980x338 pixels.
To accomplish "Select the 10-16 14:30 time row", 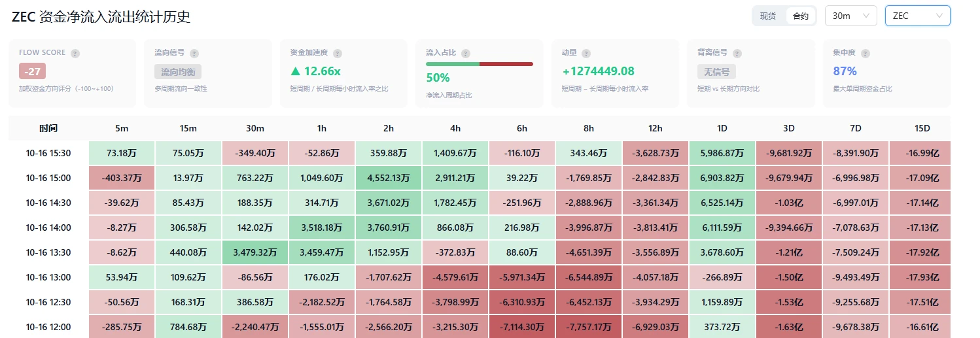I will [x=480, y=203].
